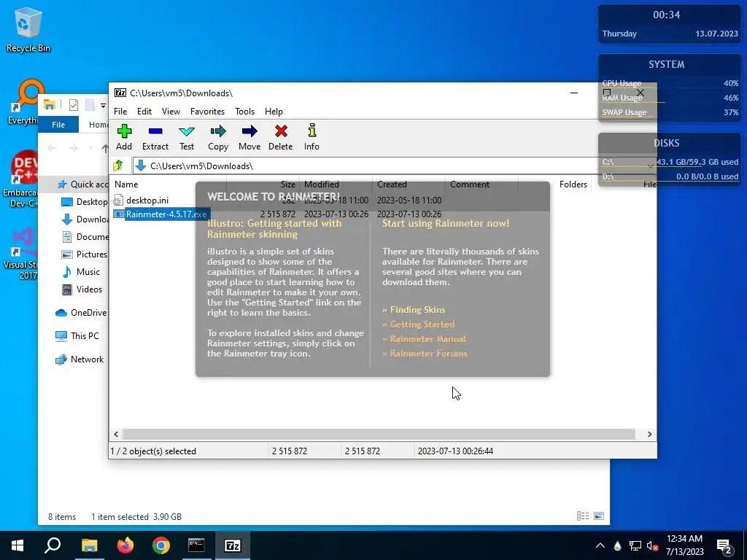Click the taskbar clock and date

[684, 545]
